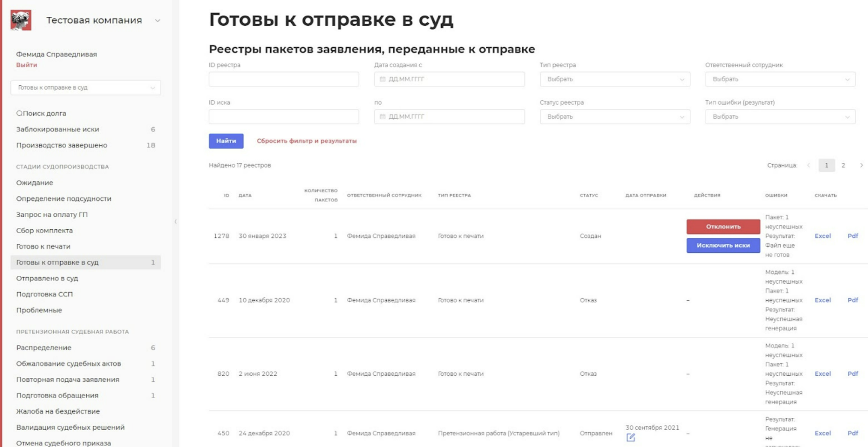Open the Статус реестра dropdown

click(x=614, y=117)
